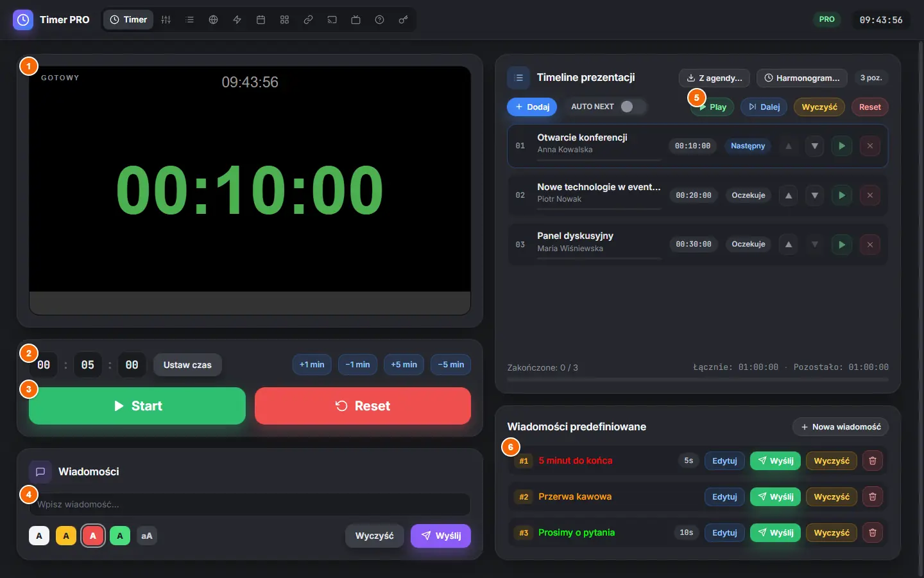Click the Ustaw czas button

pos(187,365)
